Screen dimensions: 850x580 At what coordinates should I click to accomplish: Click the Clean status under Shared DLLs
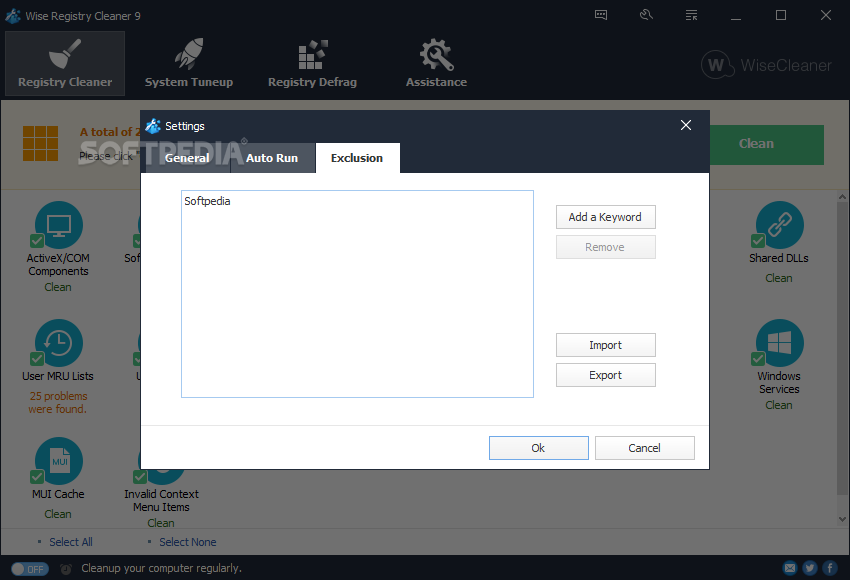779,278
